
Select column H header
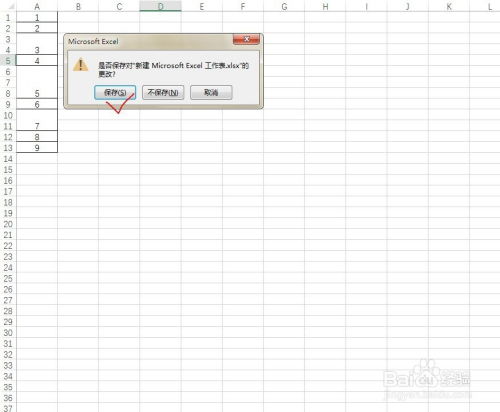click(x=325, y=6)
